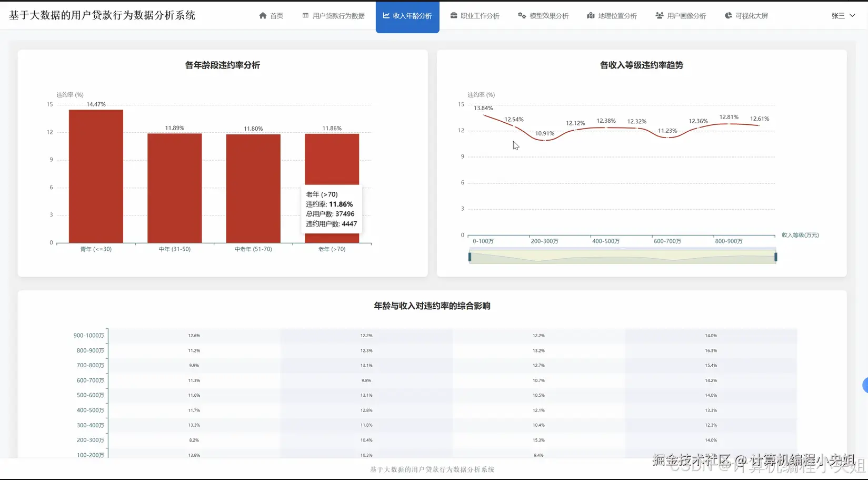
Task: Select the 首页 home icon
Action: [x=262, y=15]
